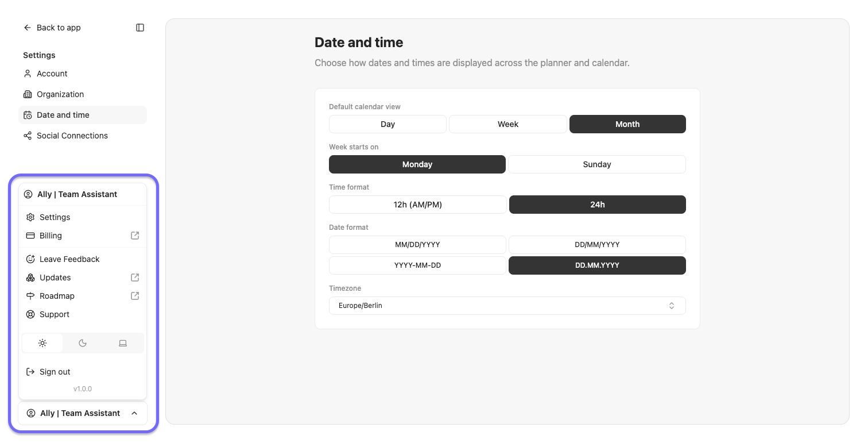868x443 pixels.
Task: Set default calendar view to Week
Action: pyautogui.click(x=508, y=124)
